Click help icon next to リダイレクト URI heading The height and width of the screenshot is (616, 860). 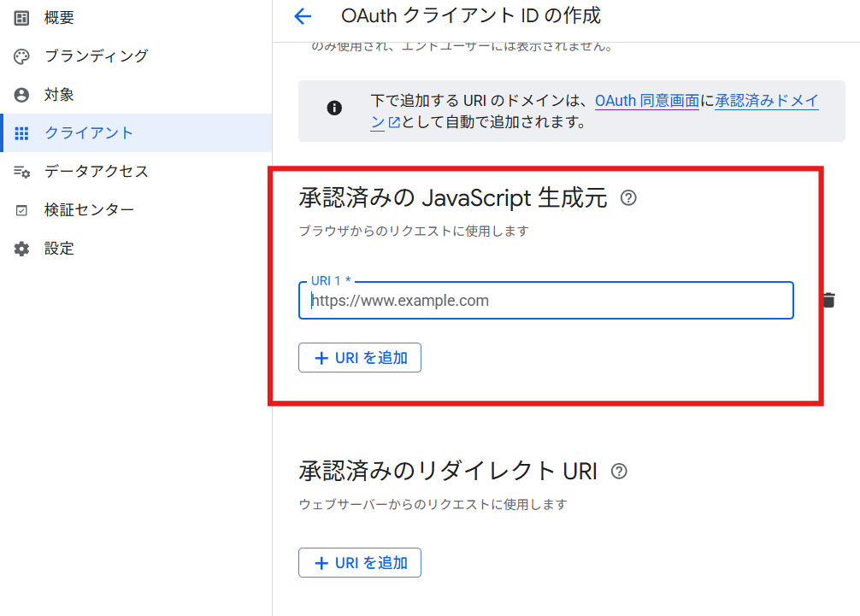tap(620, 472)
